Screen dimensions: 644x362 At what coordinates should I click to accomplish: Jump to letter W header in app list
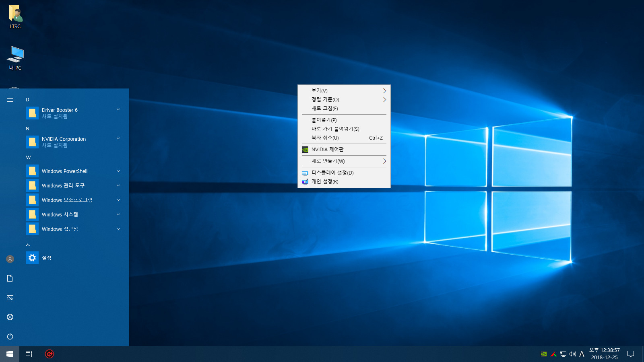pos(28,158)
